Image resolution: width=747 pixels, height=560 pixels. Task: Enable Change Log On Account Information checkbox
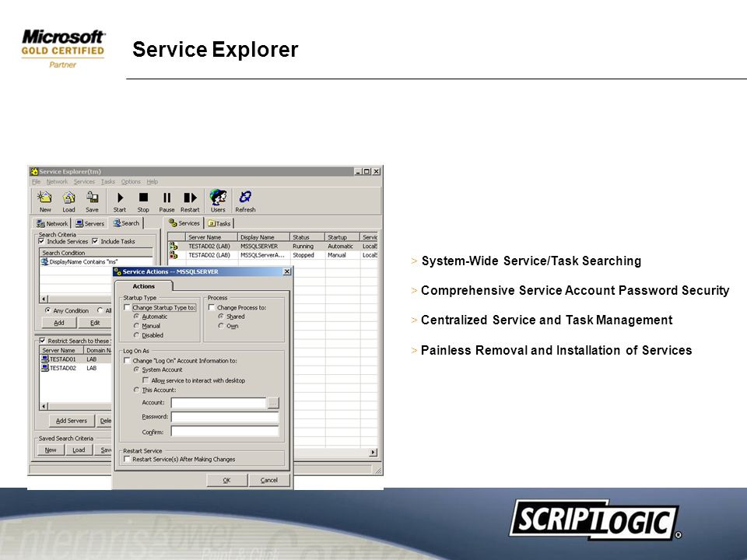point(127,360)
